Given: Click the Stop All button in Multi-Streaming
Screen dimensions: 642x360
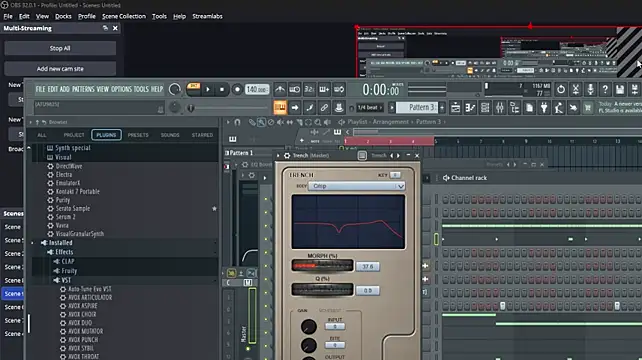Looking at the screenshot, I should click(60, 48).
